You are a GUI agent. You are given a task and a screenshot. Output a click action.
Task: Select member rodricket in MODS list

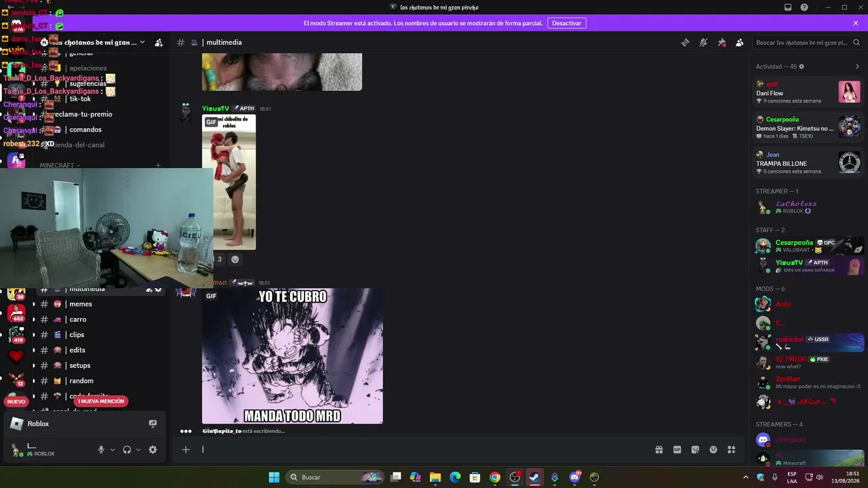tap(808, 343)
